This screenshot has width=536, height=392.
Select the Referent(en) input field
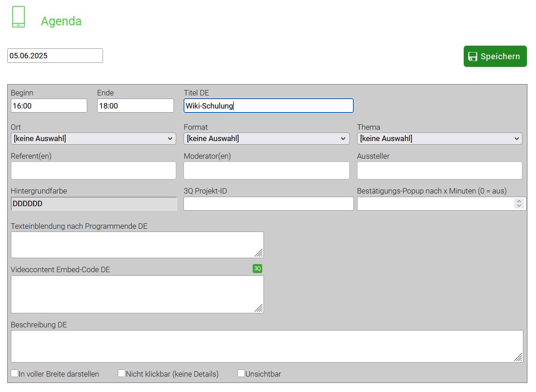pyautogui.click(x=94, y=170)
